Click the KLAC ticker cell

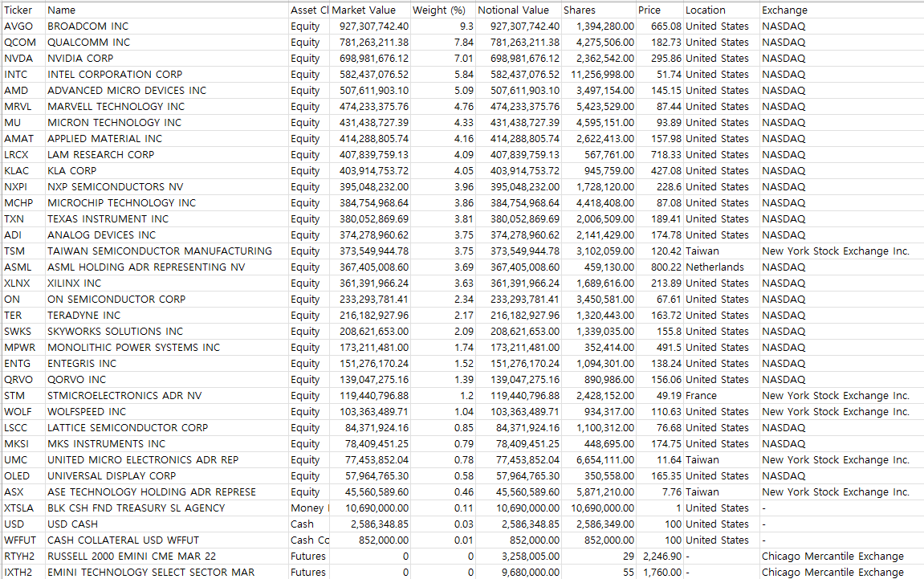23,171
